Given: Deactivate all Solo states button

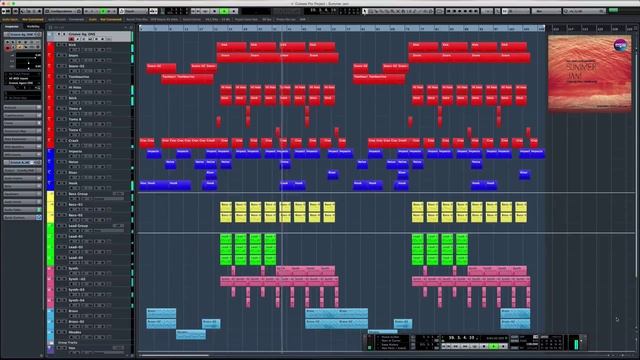Looking at the screenshot, I should pos(91,11).
